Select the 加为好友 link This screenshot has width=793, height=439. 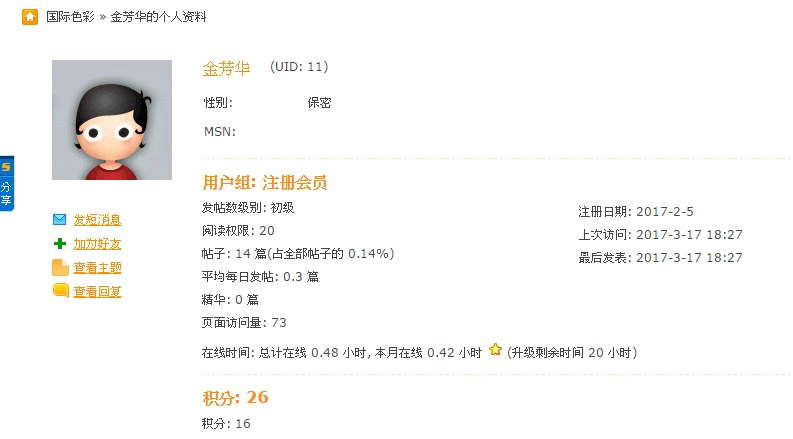(x=97, y=244)
